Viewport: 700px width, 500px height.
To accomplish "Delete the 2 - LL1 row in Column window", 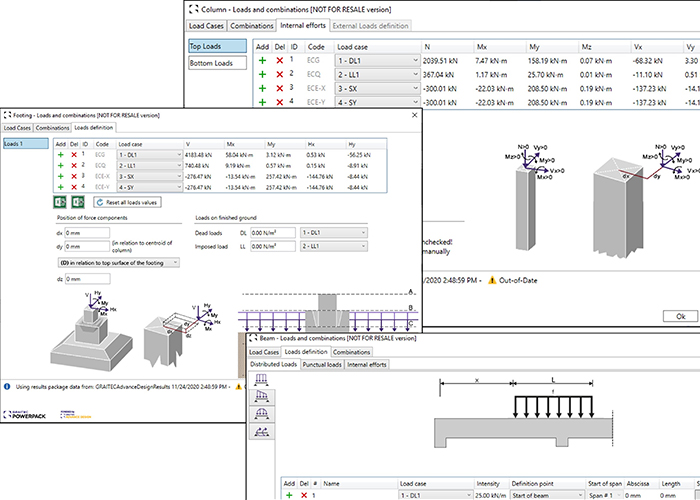I will point(279,74).
